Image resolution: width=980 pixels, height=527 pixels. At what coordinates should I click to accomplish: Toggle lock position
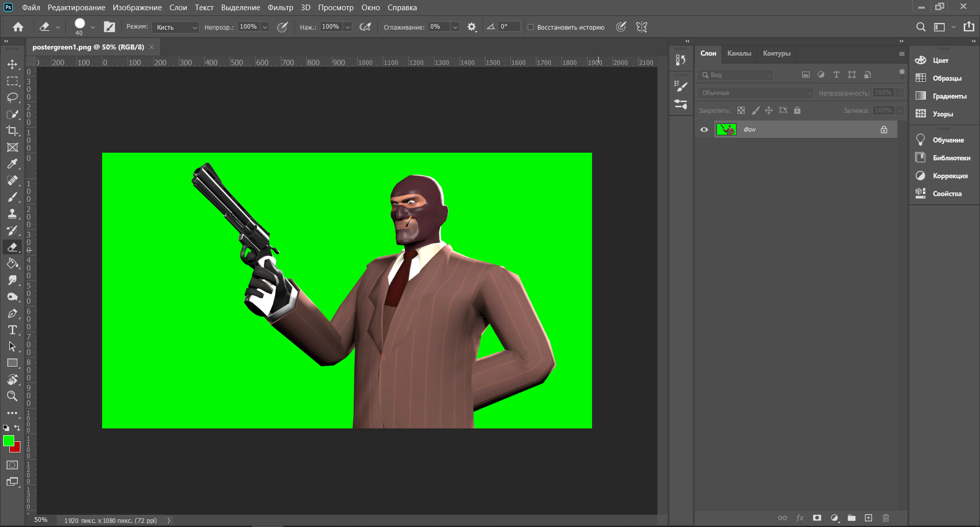click(769, 110)
